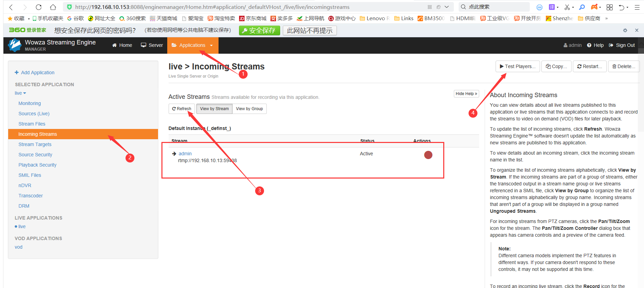Click the browser reload page icon
The width and height of the screenshot is (644, 288).
[x=39, y=7]
